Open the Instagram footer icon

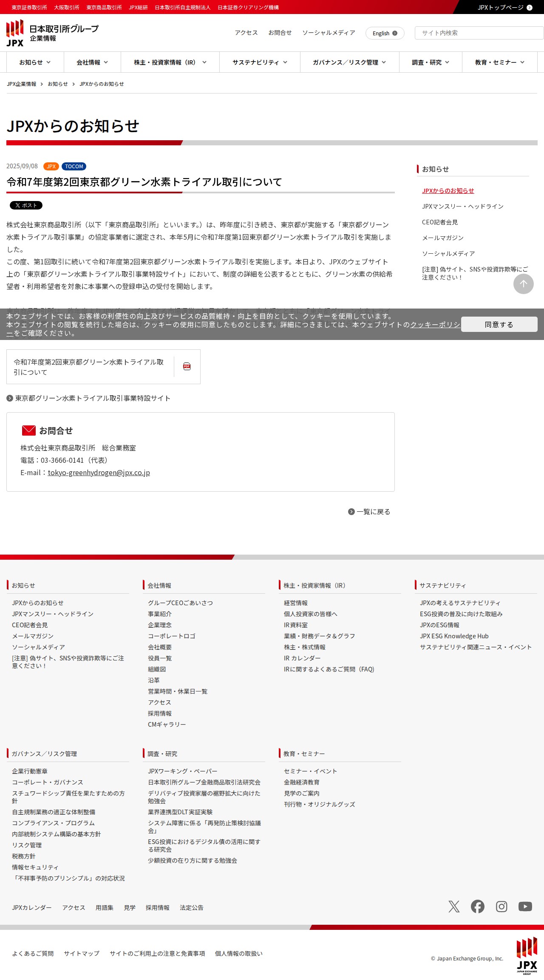(x=501, y=906)
